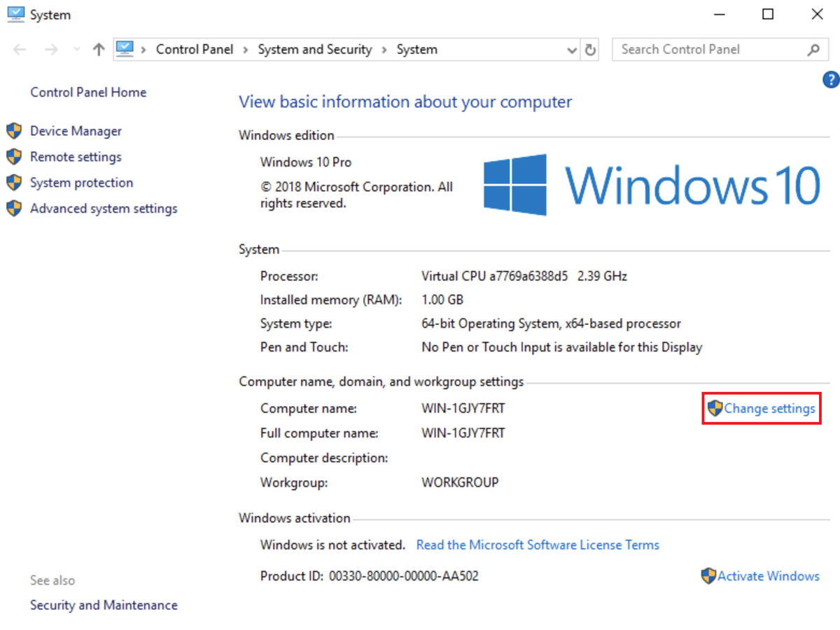Open Security and Maintenance link
The image size is (840, 630).
(x=104, y=605)
